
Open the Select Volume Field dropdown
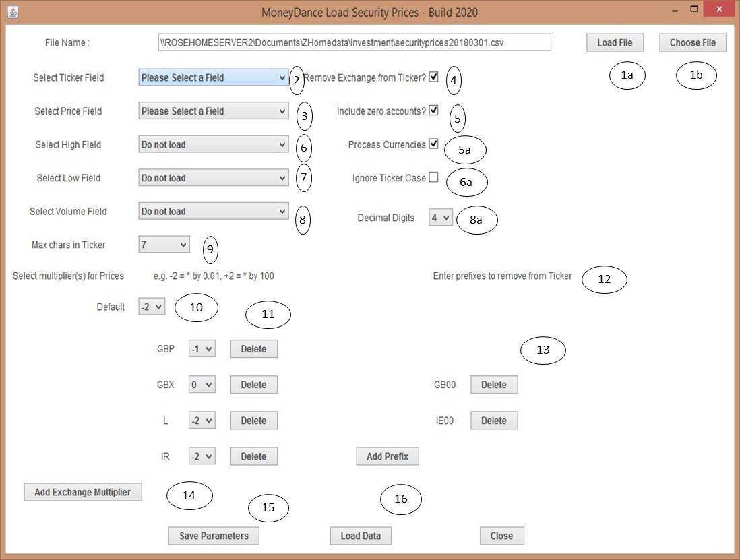pyautogui.click(x=214, y=212)
